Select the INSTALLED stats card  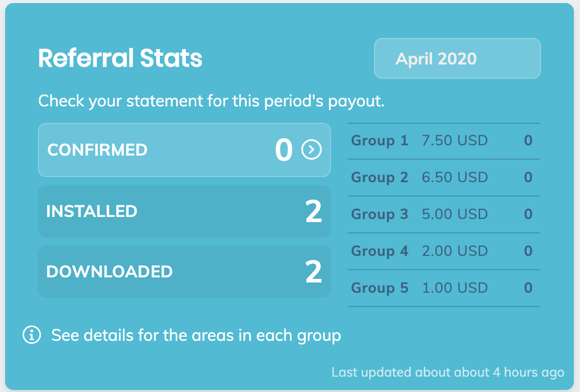184,211
